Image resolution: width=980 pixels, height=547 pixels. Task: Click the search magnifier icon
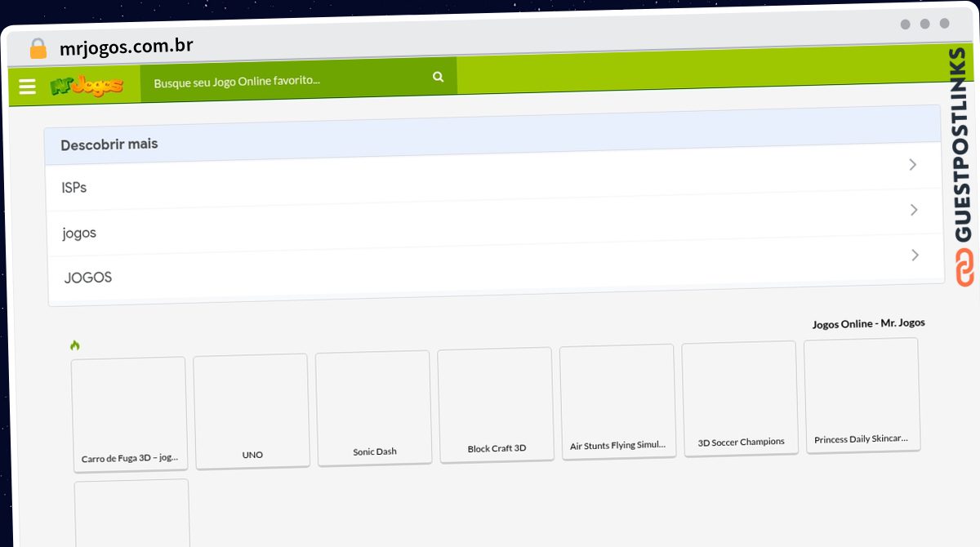[x=439, y=77]
